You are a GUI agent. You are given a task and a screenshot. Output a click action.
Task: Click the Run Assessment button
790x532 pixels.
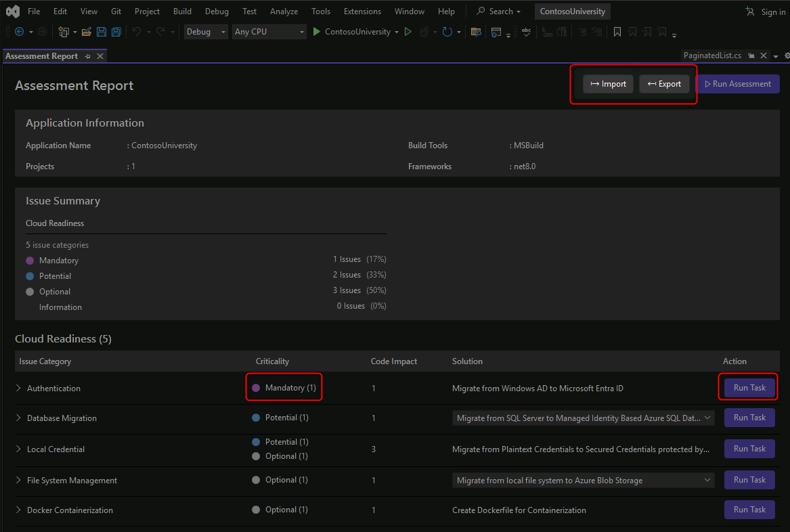pyautogui.click(x=738, y=84)
